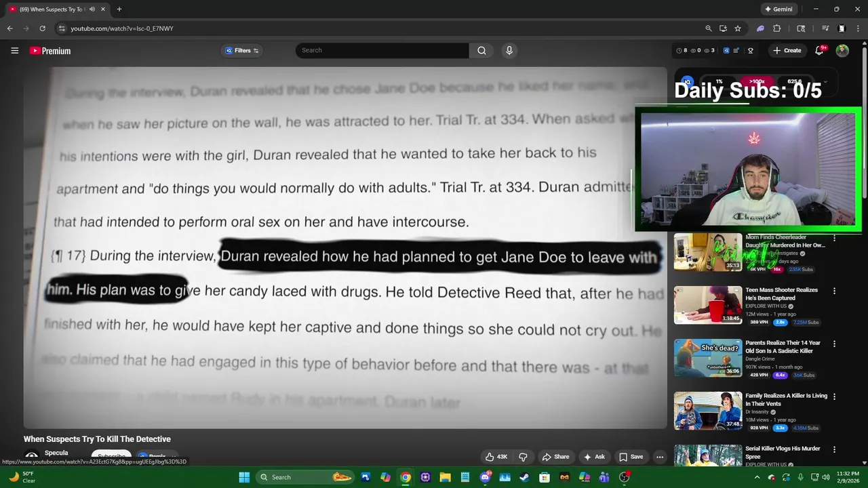Viewport: 868px width, 488px height.
Task: Go to YouTube Premium home logo
Action: click(x=50, y=51)
